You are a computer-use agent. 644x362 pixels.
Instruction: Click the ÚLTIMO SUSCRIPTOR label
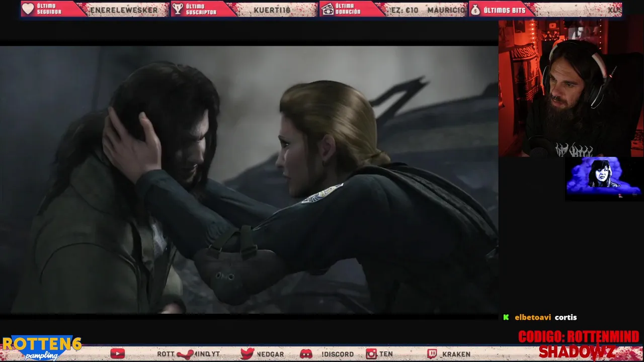pos(201,10)
